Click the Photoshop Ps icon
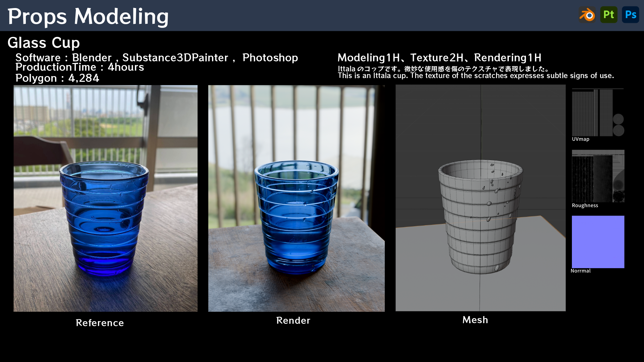 631,15
